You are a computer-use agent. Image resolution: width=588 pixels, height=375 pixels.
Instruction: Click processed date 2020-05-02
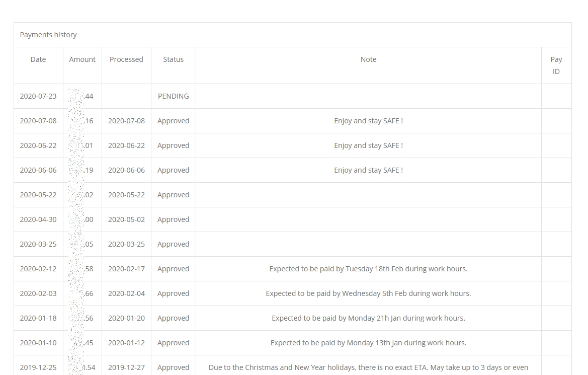[x=126, y=219]
